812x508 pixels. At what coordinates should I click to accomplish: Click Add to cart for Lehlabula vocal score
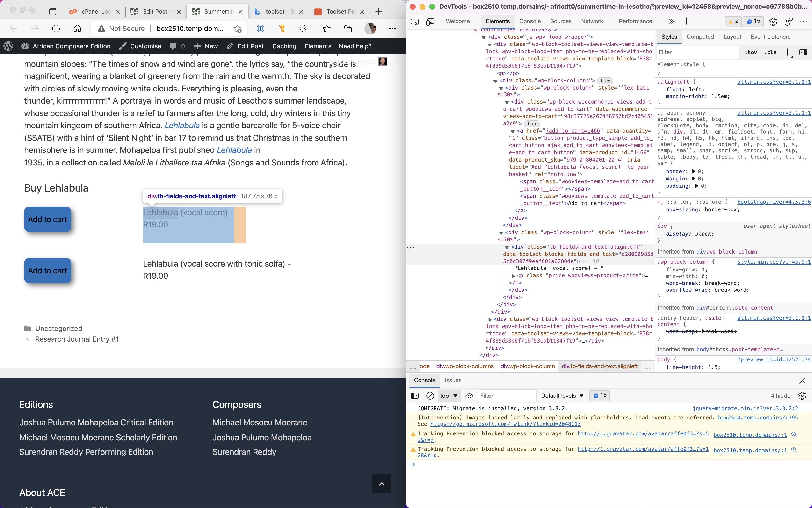coord(48,219)
